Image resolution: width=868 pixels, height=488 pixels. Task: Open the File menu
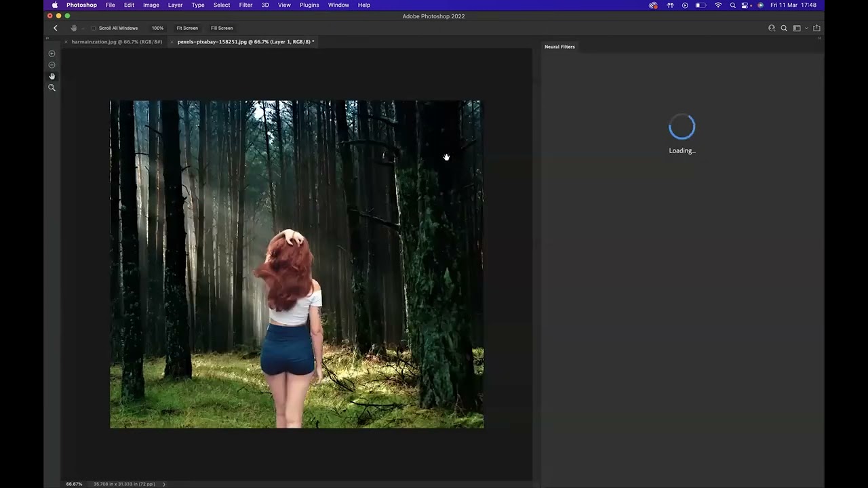(x=110, y=5)
